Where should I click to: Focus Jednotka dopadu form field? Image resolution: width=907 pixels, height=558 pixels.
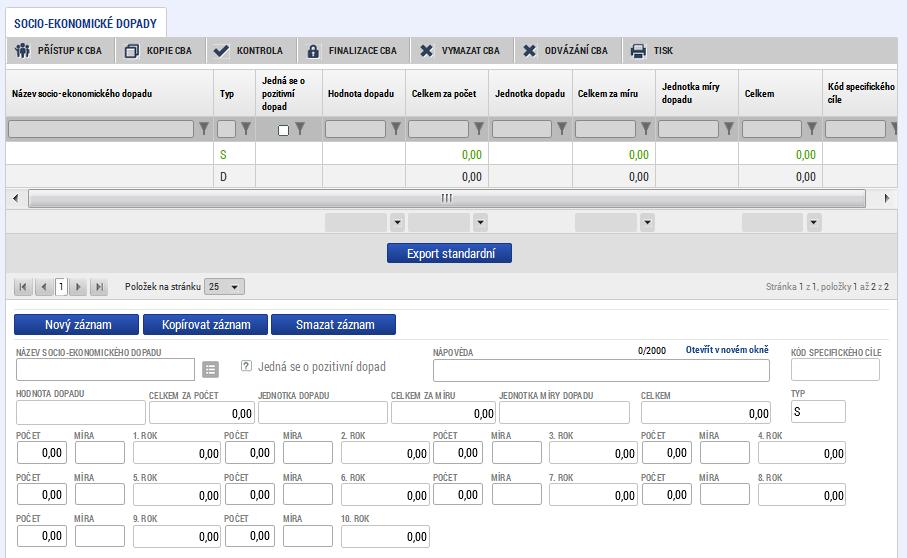pyautogui.click(x=323, y=413)
